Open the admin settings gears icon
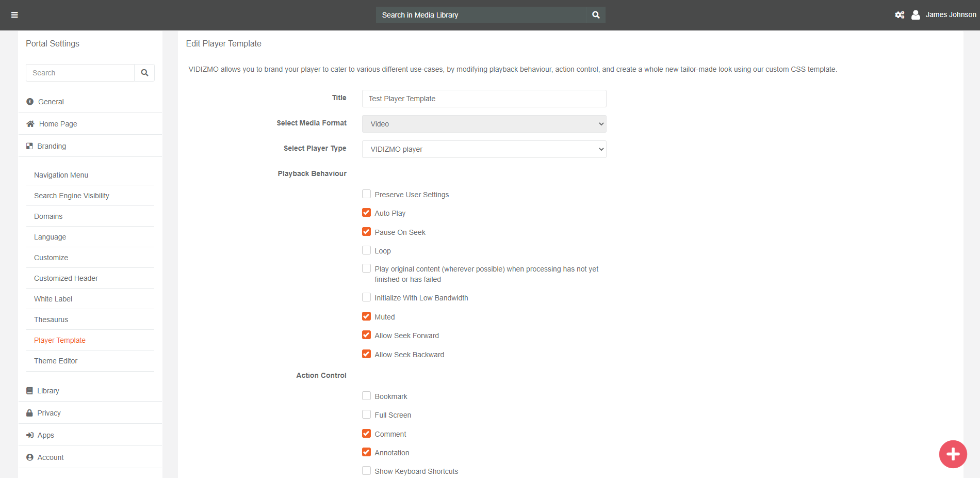The width and height of the screenshot is (980, 478). coord(900,15)
